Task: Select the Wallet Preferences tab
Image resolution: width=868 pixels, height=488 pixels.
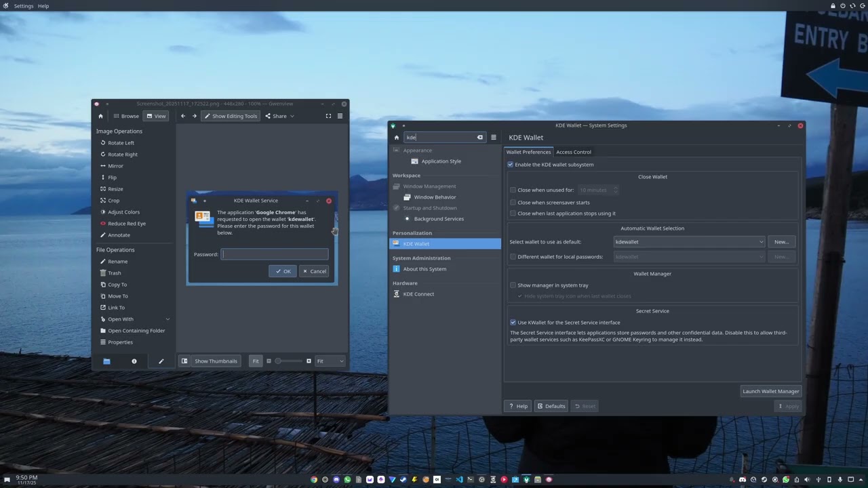Action: (x=528, y=152)
